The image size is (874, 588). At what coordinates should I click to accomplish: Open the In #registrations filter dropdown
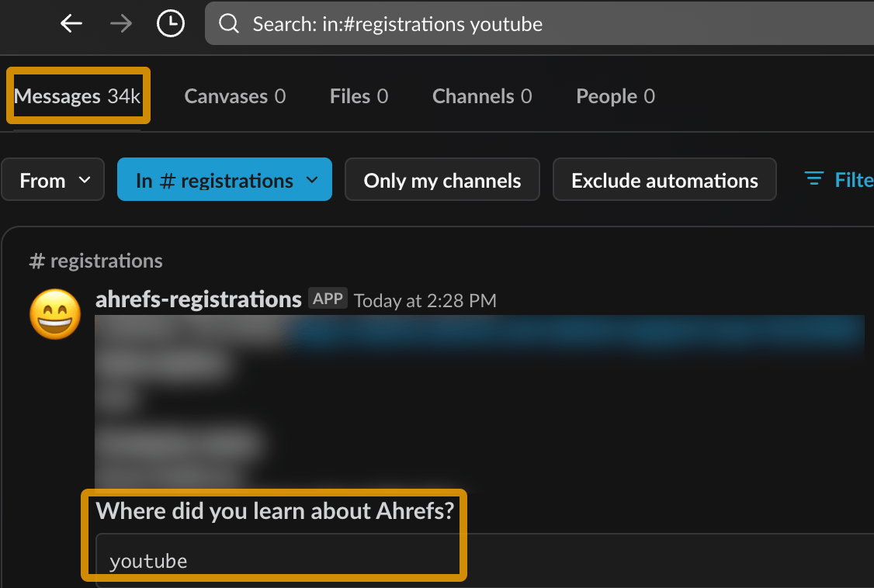coord(224,179)
